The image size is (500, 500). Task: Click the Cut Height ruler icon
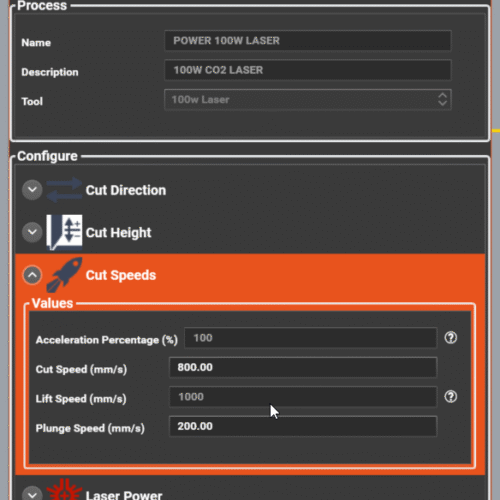coord(64,232)
